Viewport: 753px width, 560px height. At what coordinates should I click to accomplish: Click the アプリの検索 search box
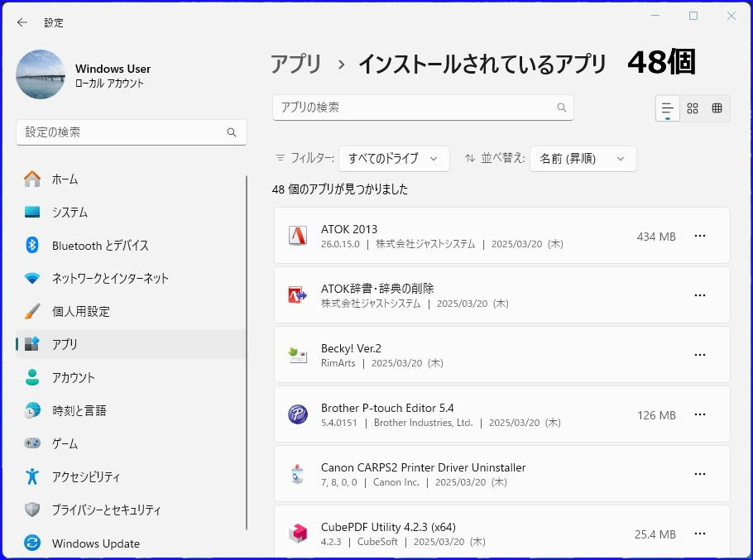(423, 108)
